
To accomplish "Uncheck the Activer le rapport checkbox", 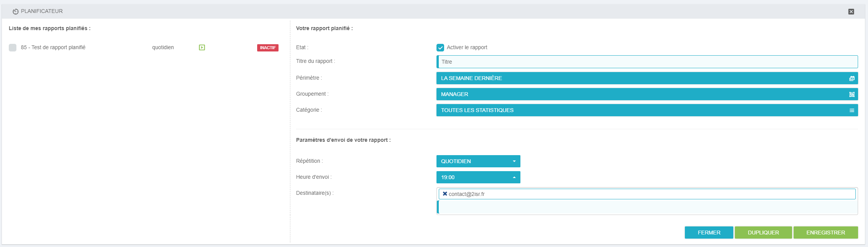I will (440, 48).
